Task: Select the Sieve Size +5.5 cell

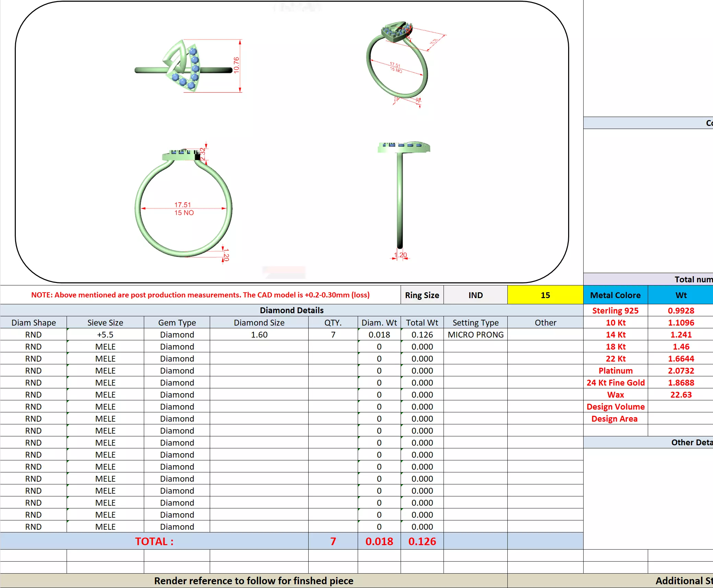Action: 105,334
